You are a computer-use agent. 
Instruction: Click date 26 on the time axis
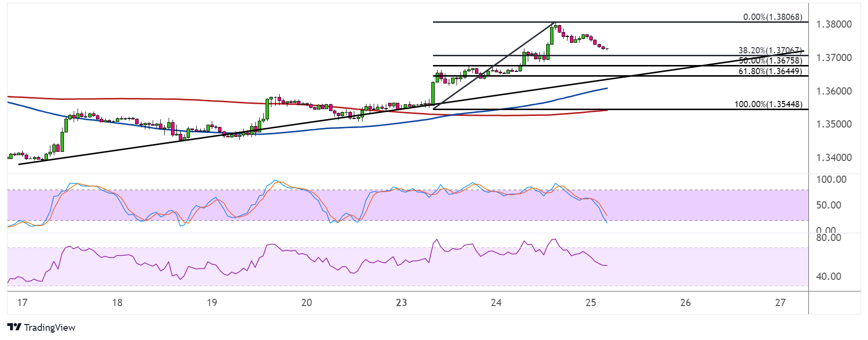point(685,303)
